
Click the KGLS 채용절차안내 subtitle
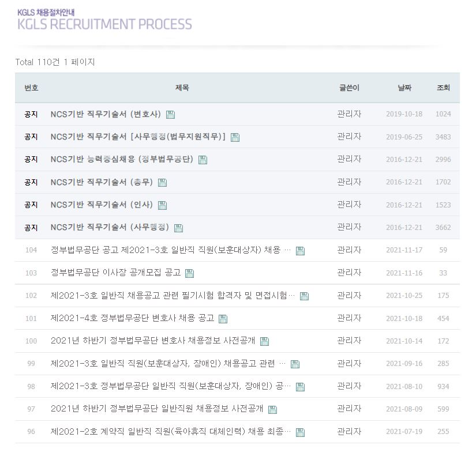point(46,13)
